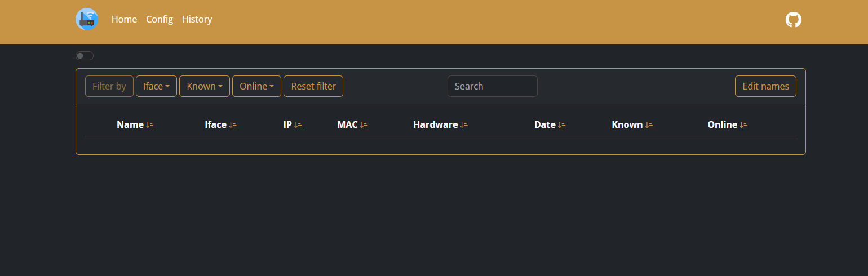868x276 pixels.
Task: Click the Date column sort icon
Action: [563, 125]
